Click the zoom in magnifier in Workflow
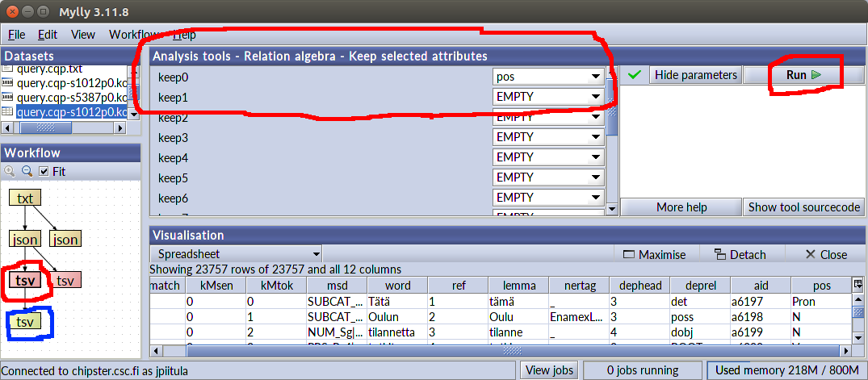Screen dimensions: 868x380 [x=10, y=171]
